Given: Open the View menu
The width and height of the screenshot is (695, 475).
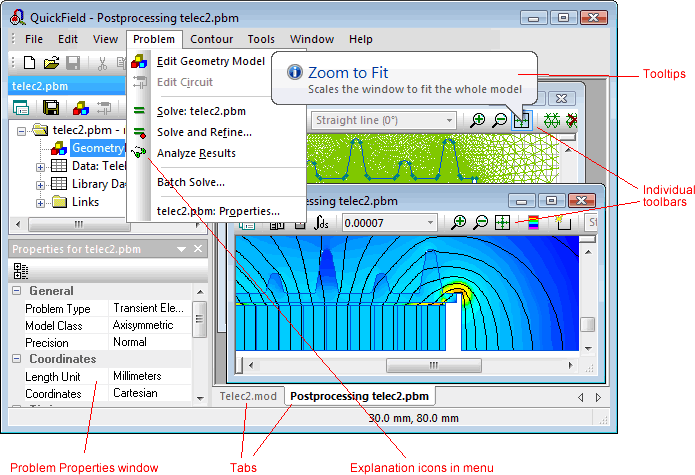Looking at the screenshot, I should 105,39.
